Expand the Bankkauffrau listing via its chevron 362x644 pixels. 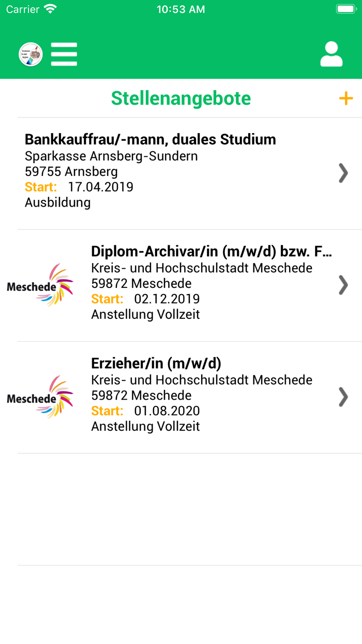pyautogui.click(x=343, y=173)
